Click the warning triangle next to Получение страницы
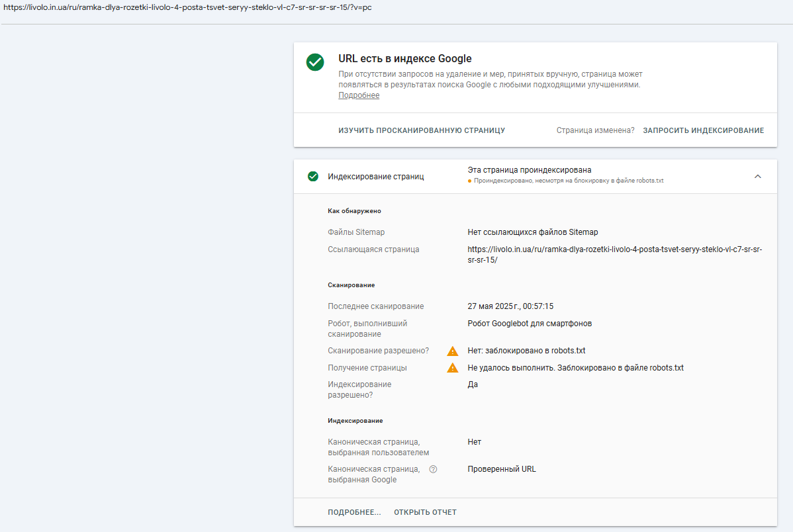The width and height of the screenshot is (793, 532). tap(453, 368)
